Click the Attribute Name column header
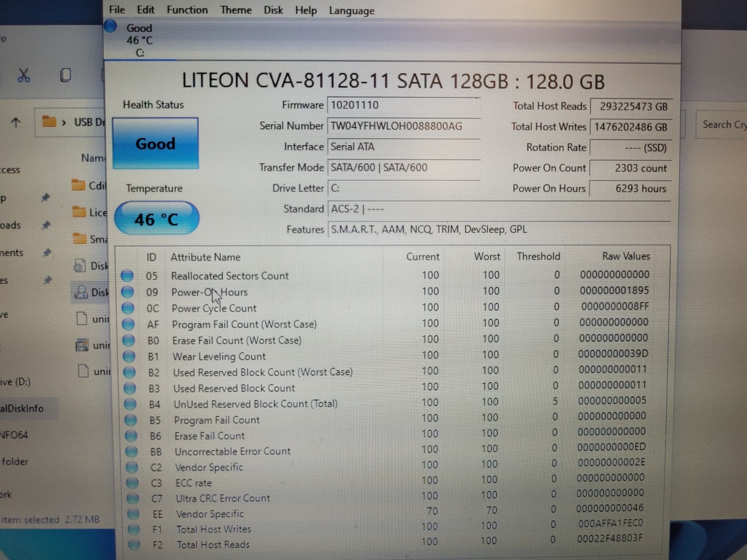Image resolution: width=747 pixels, height=560 pixels. pos(205,257)
